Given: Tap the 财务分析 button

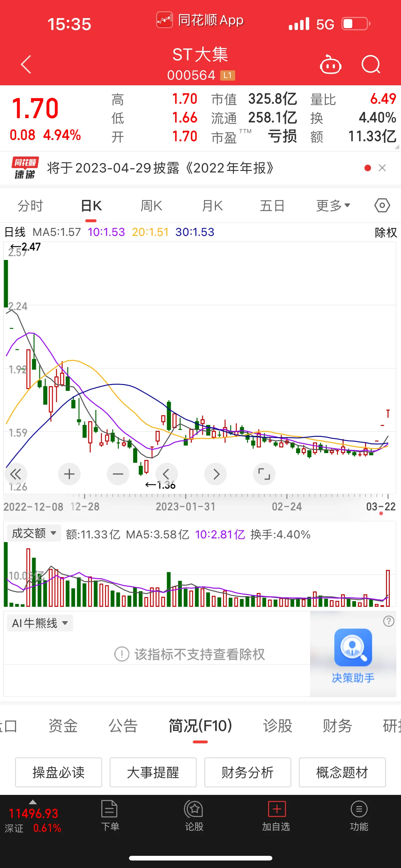Looking at the screenshot, I should pos(248,772).
